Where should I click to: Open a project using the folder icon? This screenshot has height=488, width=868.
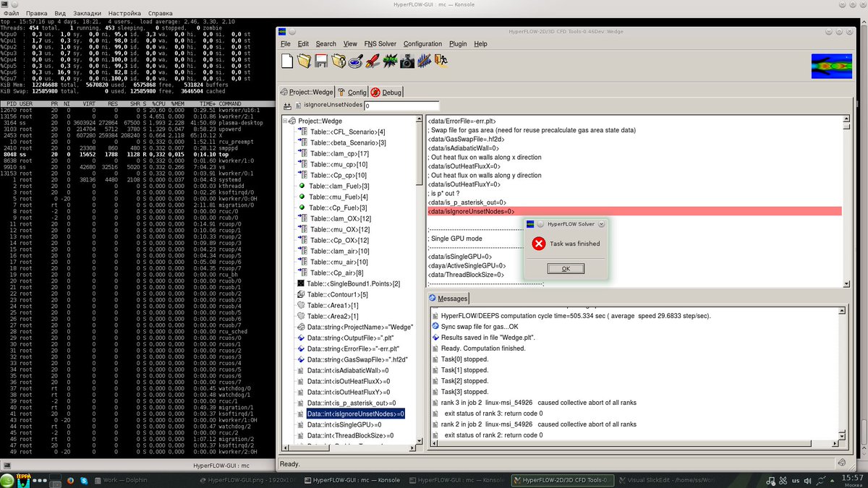point(304,61)
